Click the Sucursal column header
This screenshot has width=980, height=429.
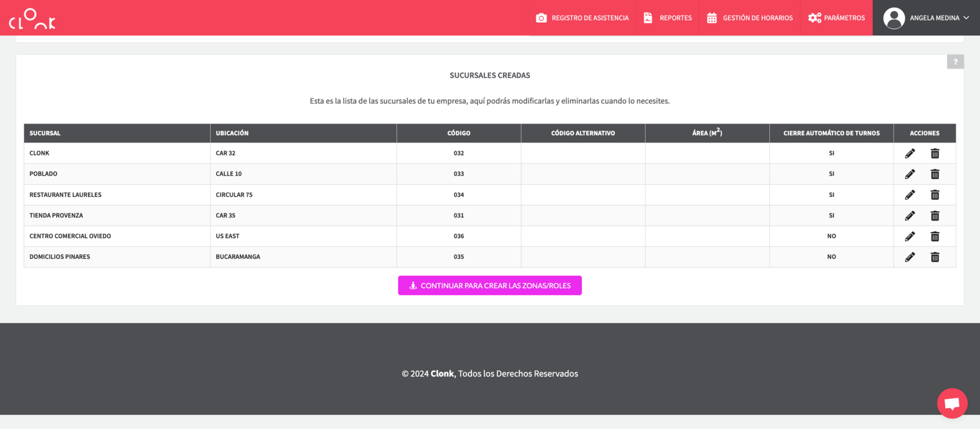(45, 133)
